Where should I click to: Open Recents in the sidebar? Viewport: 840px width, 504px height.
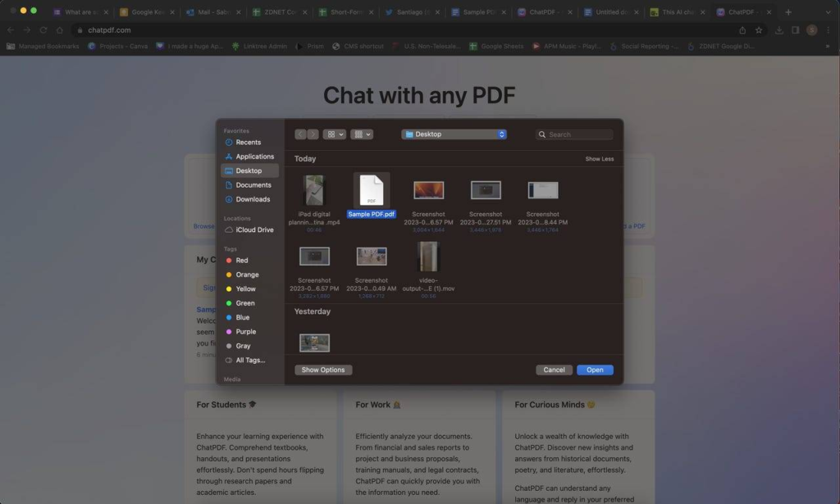pyautogui.click(x=248, y=143)
